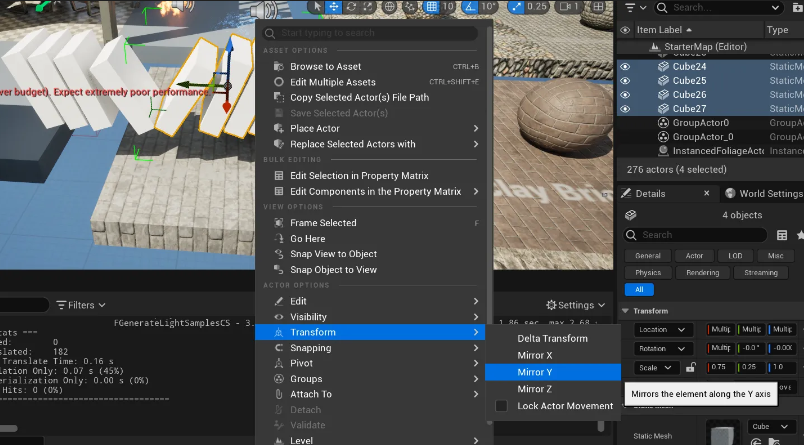Click the viewport layout maximize icon
804x445 pixels.
598,7
